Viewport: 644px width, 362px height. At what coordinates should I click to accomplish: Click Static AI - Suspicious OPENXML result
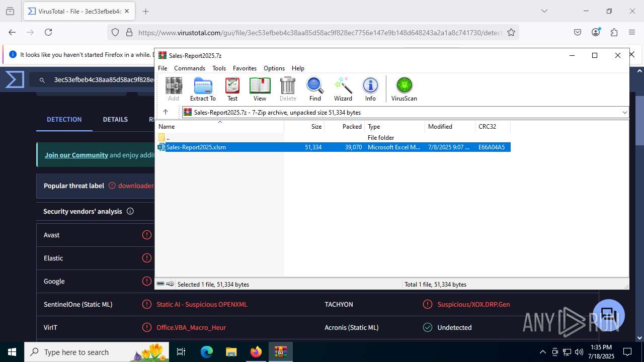click(x=202, y=304)
